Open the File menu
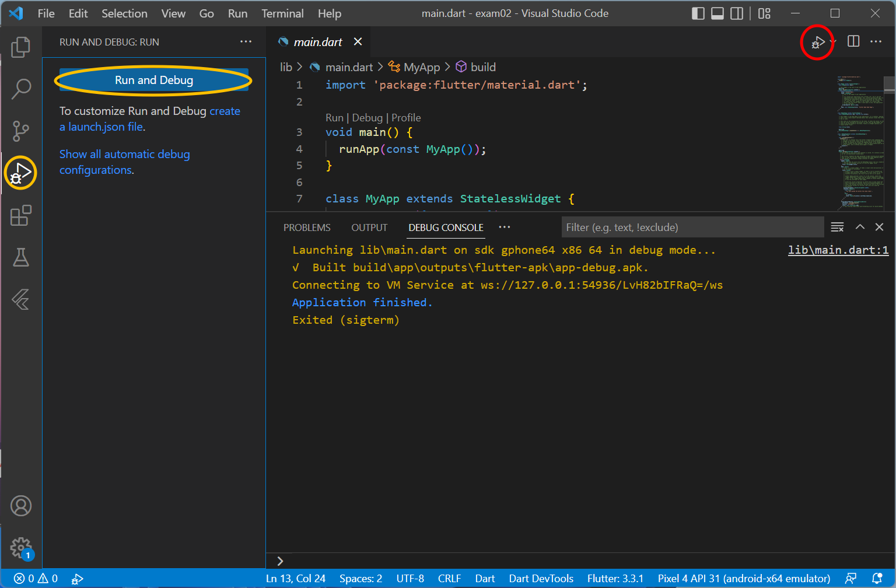896x588 pixels. tap(46, 13)
